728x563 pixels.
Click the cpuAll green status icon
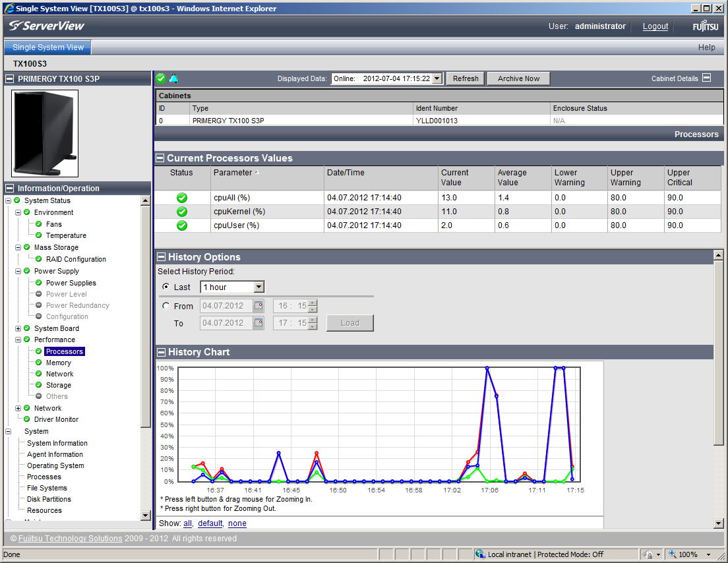[182, 198]
